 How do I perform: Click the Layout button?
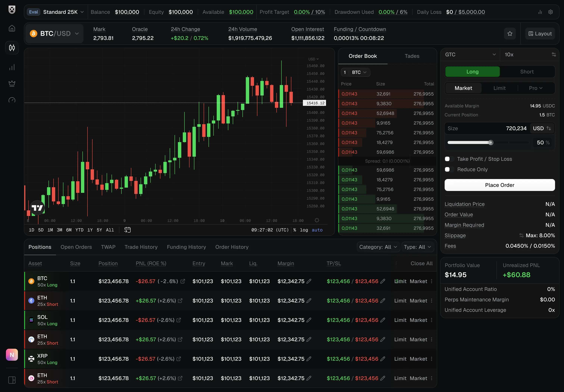(x=540, y=34)
